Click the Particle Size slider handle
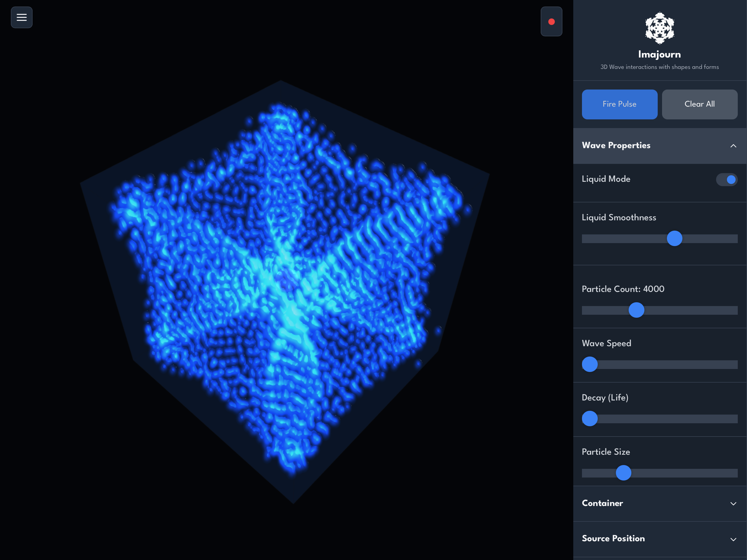 623,473
